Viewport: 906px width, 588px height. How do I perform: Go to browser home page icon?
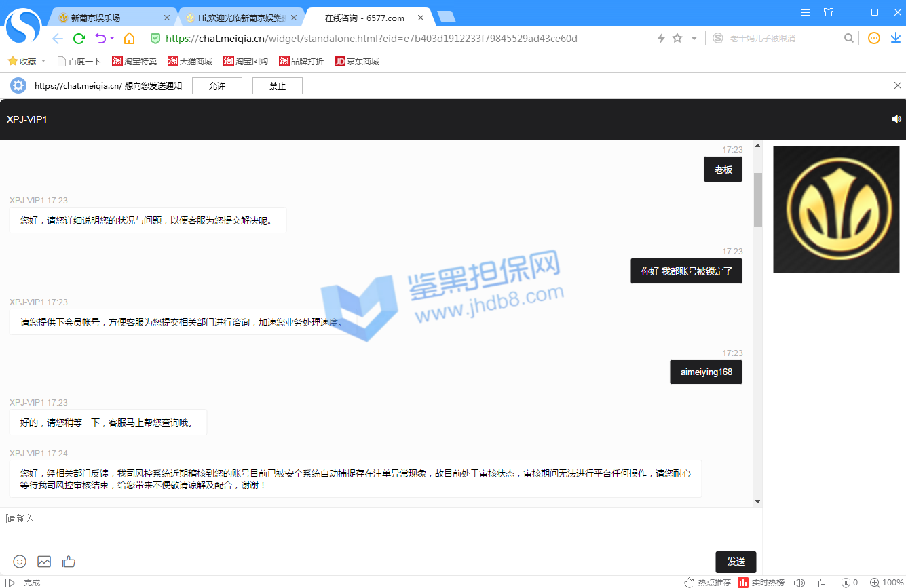[x=129, y=39]
